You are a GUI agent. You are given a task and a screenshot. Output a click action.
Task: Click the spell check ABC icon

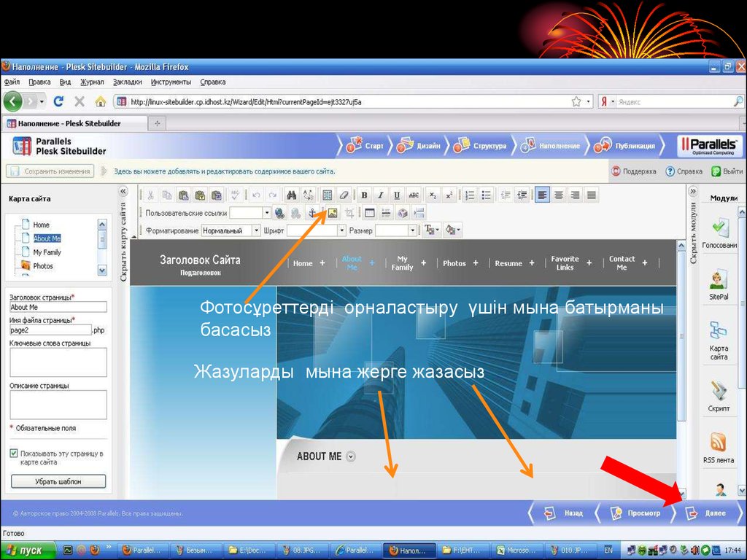click(x=236, y=195)
